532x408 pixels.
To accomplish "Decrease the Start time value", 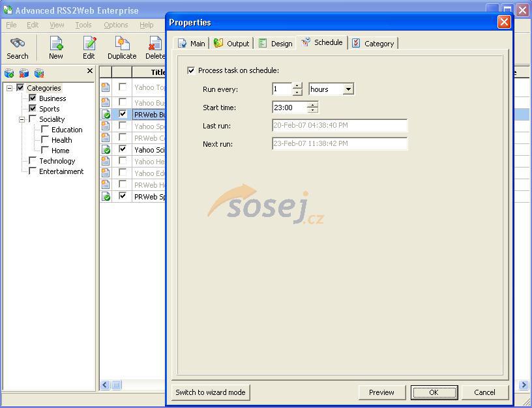I will point(312,110).
